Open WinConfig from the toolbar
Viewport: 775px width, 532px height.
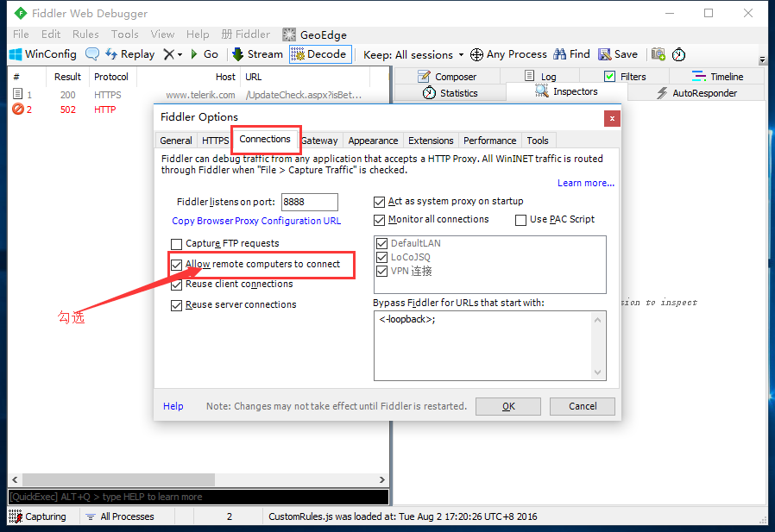tap(43, 54)
